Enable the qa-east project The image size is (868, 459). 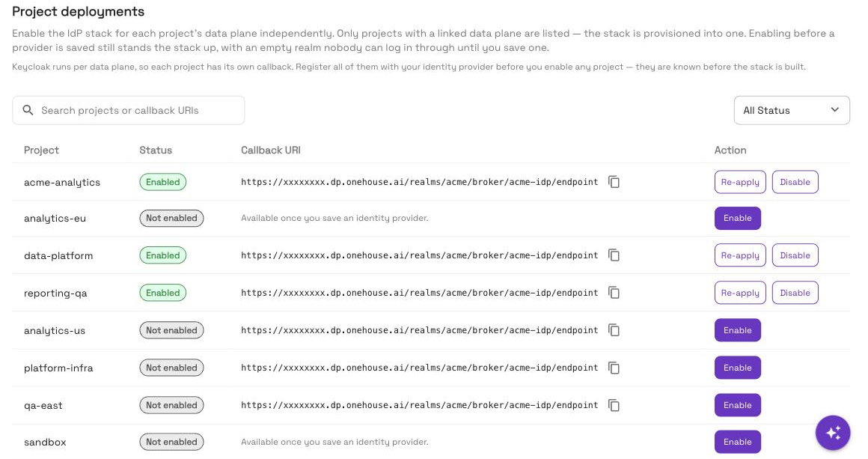[x=737, y=405]
